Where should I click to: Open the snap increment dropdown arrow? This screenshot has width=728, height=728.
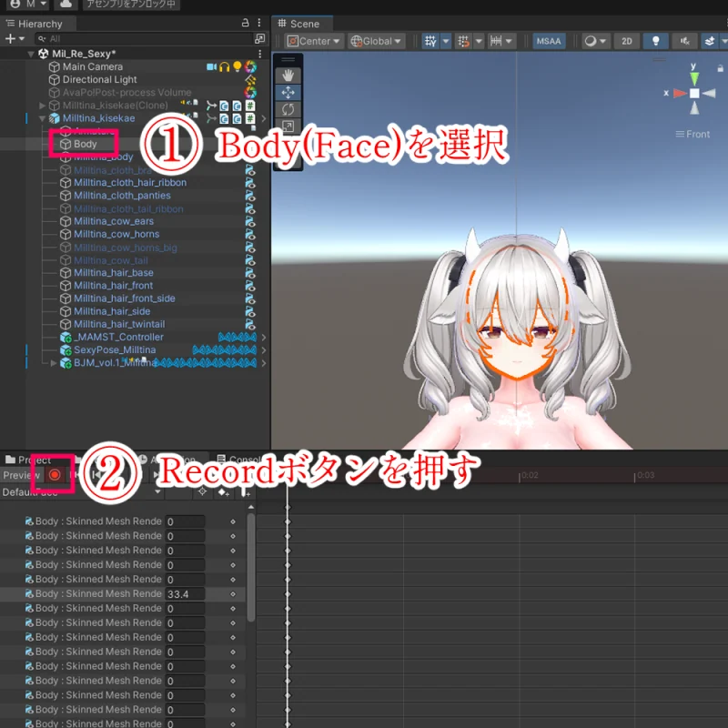point(510,41)
